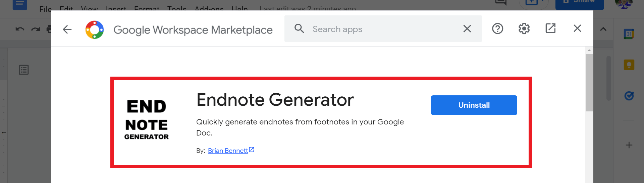The width and height of the screenshot is (644, 183).
Task: Open Google Keep in the side panel
Action: (x=629, y=65)
